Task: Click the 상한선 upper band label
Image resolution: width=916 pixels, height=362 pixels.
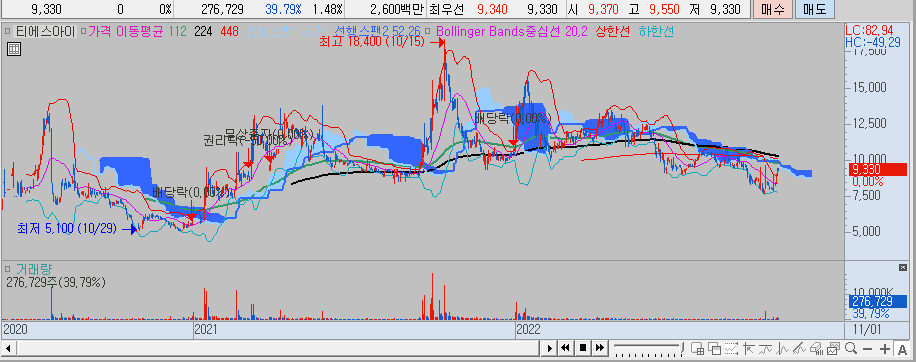Action: point(613,32)
